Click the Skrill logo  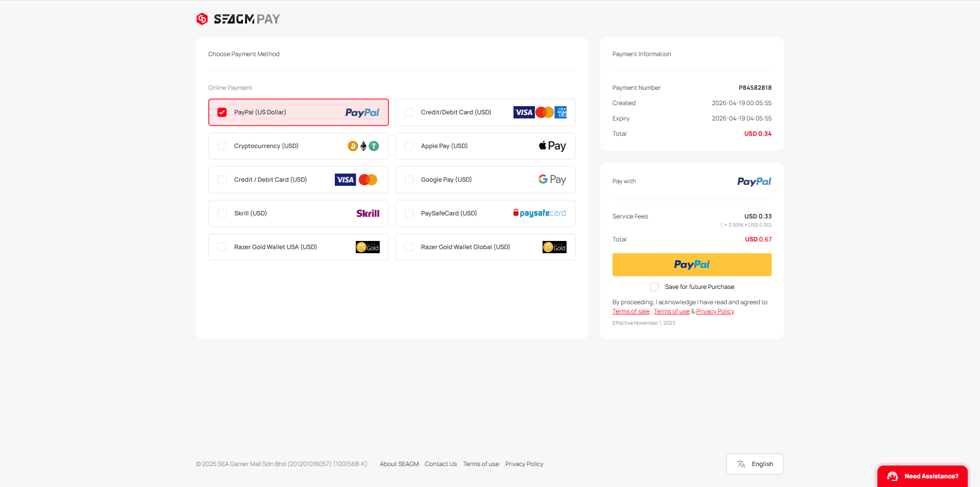[x=368, y=213]
